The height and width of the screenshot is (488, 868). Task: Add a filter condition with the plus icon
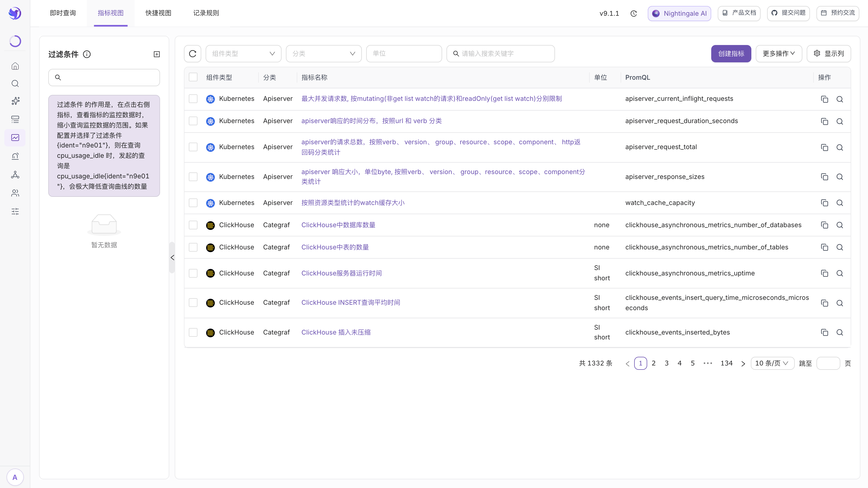click(x=157, y=54)
